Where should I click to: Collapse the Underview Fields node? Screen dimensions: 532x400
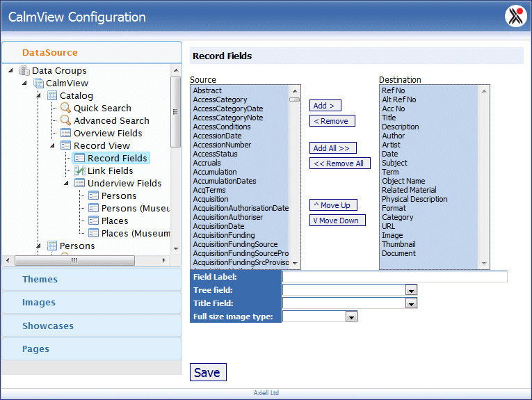(x=66, y=183)
